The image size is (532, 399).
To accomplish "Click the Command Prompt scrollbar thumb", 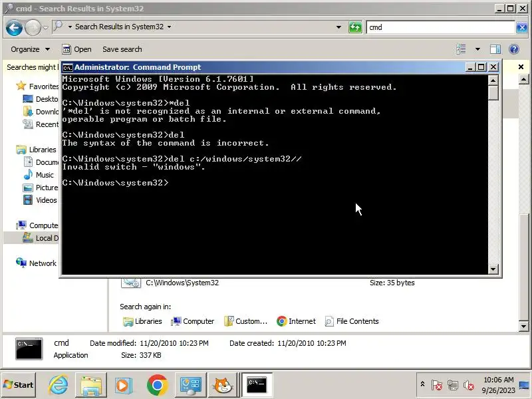I will (493, 92).
